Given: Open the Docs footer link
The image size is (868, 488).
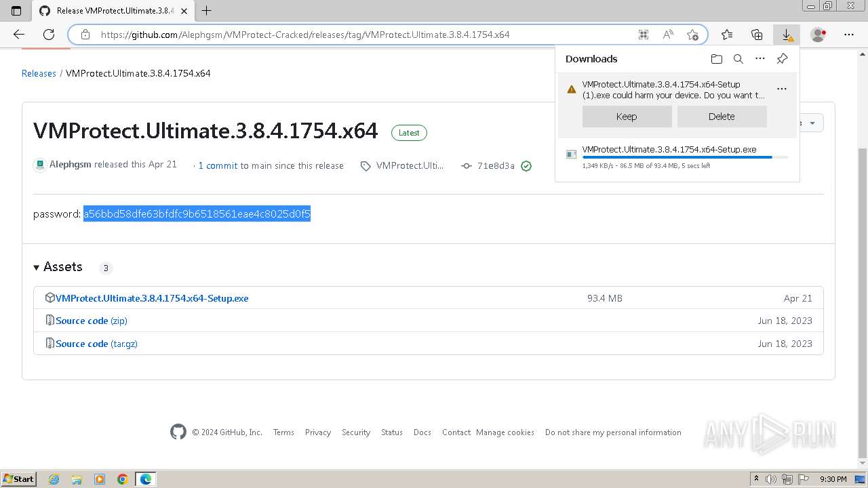Looking at the screenshot, I should pos(422,432).
